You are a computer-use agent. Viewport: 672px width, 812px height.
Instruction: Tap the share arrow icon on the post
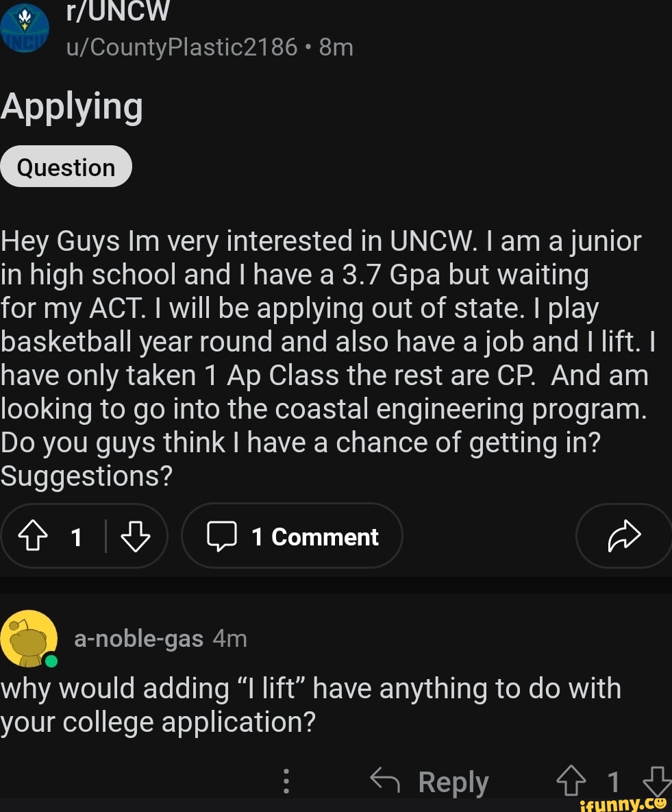tap(623, 537)
